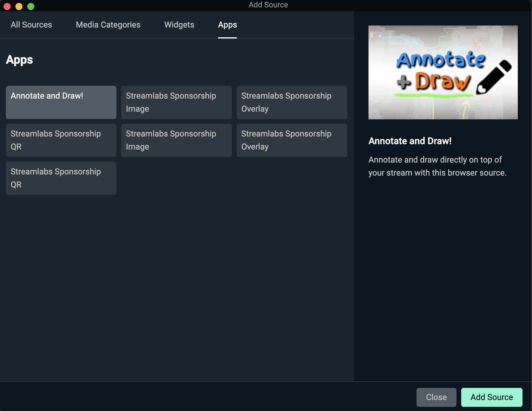Switch to the Media Categories tab
The image size is (532, 411).
108,25
